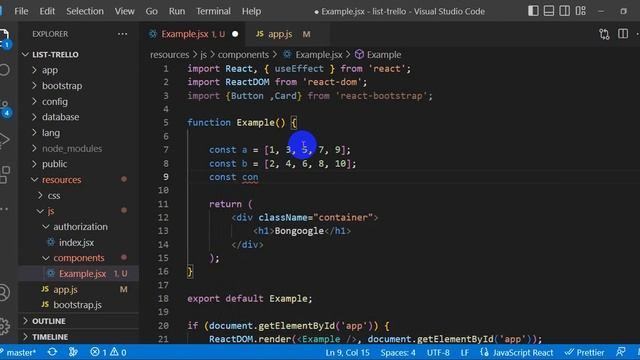Open customize layout icon in title bar
This screenshot has width=640, height=360.
point(580,11)
